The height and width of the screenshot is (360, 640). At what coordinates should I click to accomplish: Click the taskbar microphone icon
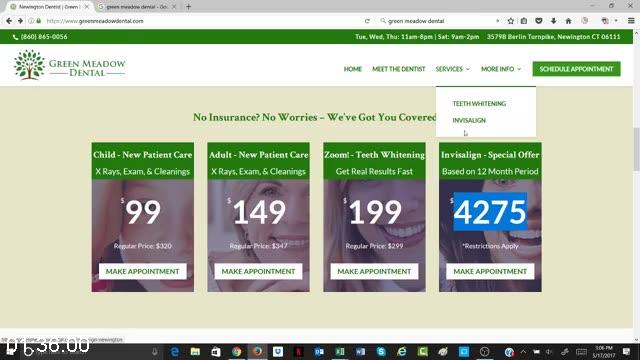(x=155, y=351)
